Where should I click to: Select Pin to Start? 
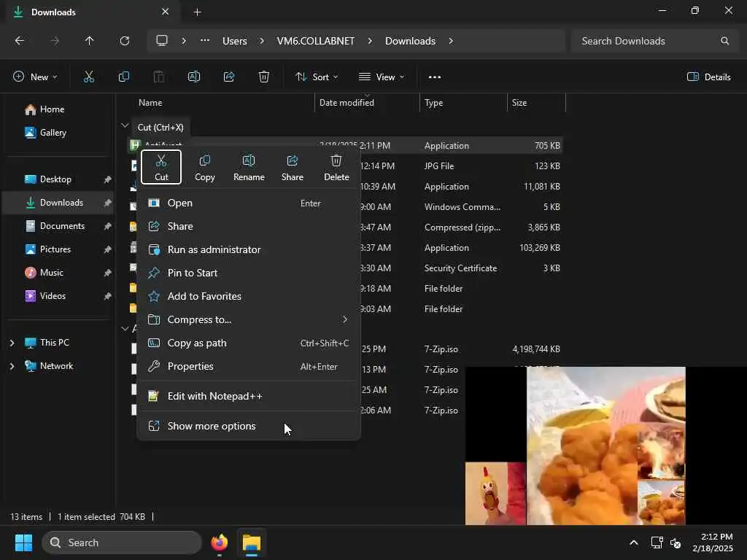pyautogui.click(x=249, y=273)
